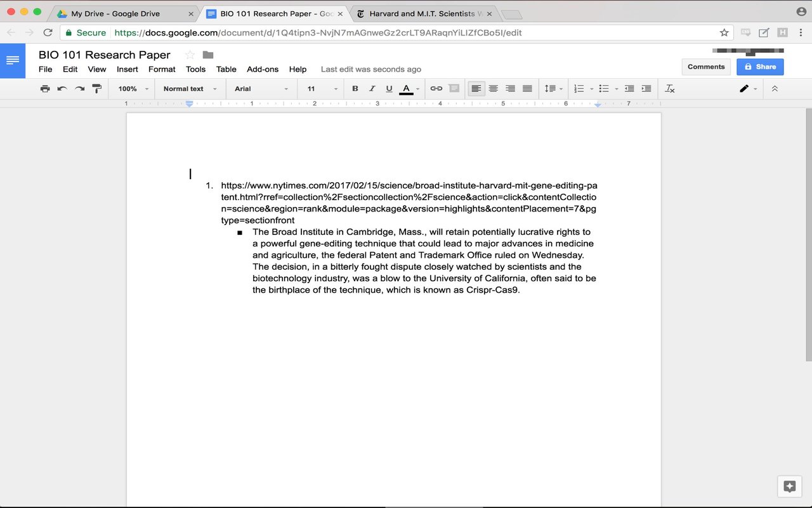Open the Help menu
The image size is (812, 508).
coord(298,69)
